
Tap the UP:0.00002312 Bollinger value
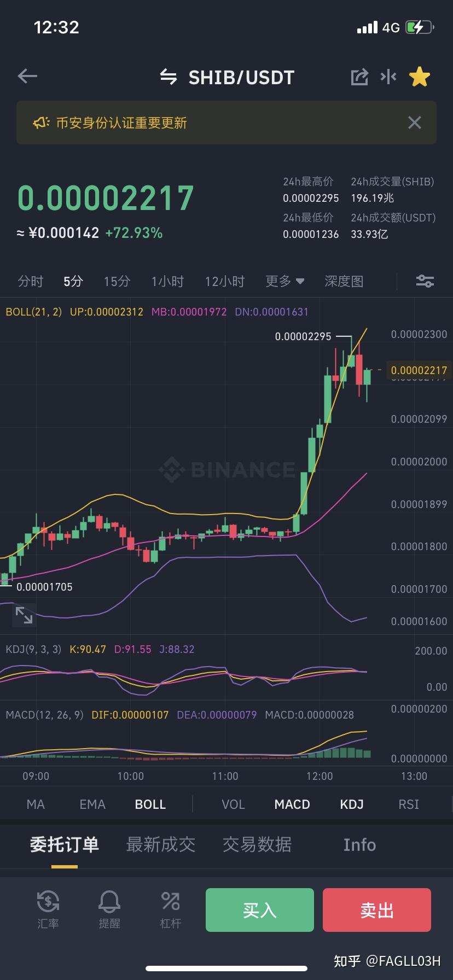tap(107, 312)
